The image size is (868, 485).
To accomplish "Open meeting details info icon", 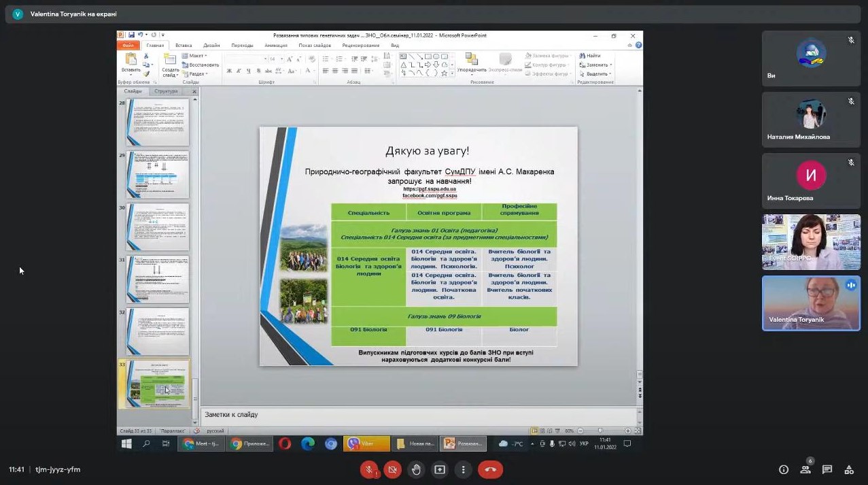I will [x=784, y=469].
